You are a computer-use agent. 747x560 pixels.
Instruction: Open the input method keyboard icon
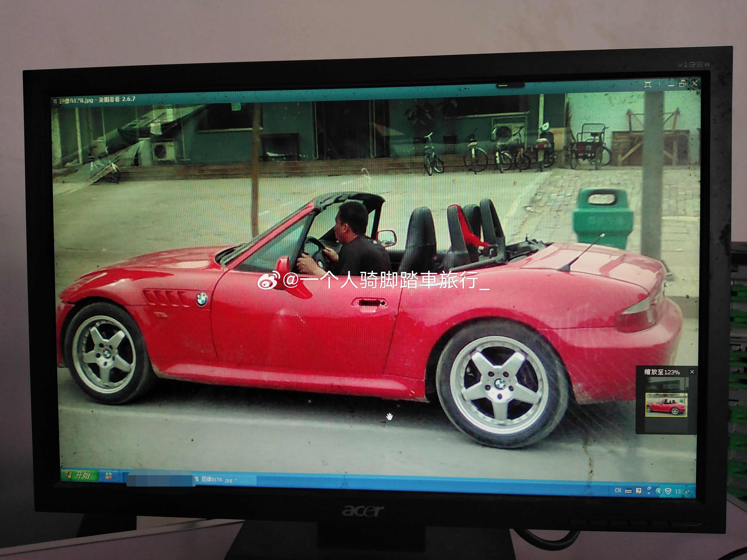click(x=628, y=491)
